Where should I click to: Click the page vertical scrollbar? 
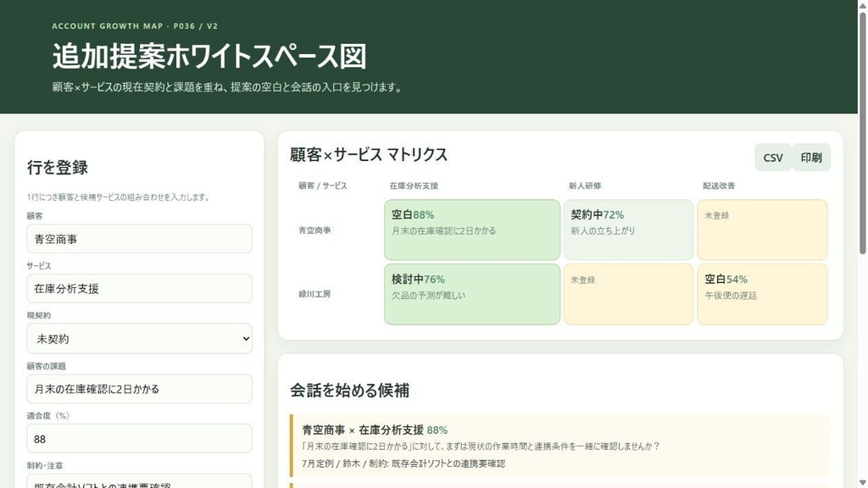coord(862,133)
